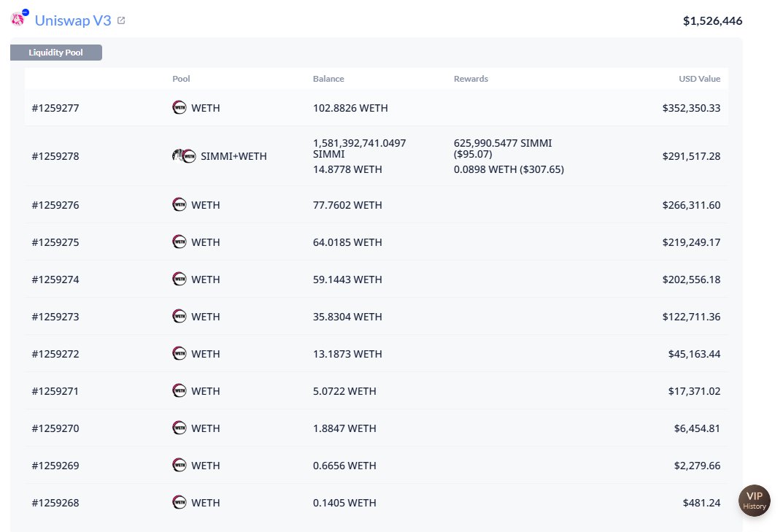
Task: Click the $17,371.02 USD value
Action: (694, 391)
